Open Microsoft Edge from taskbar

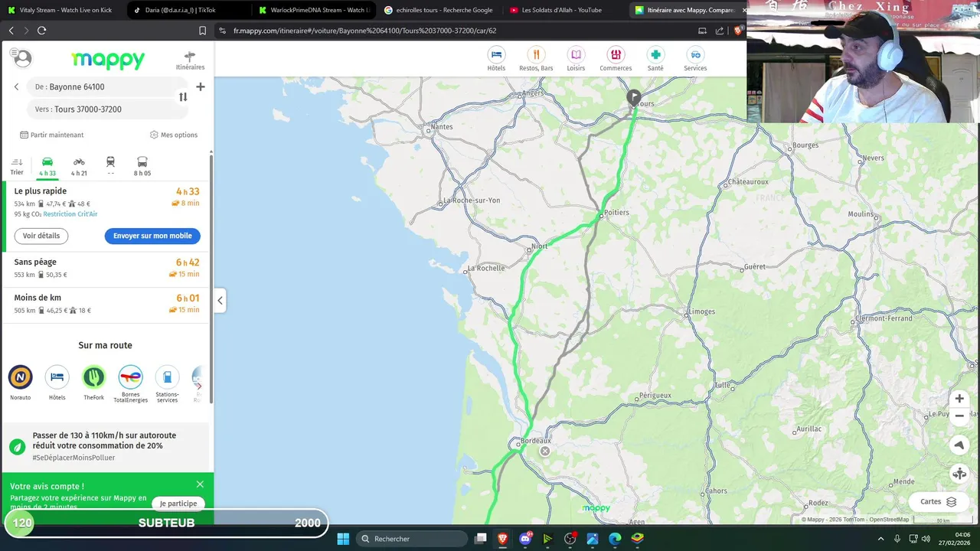[x=615, y=539]
